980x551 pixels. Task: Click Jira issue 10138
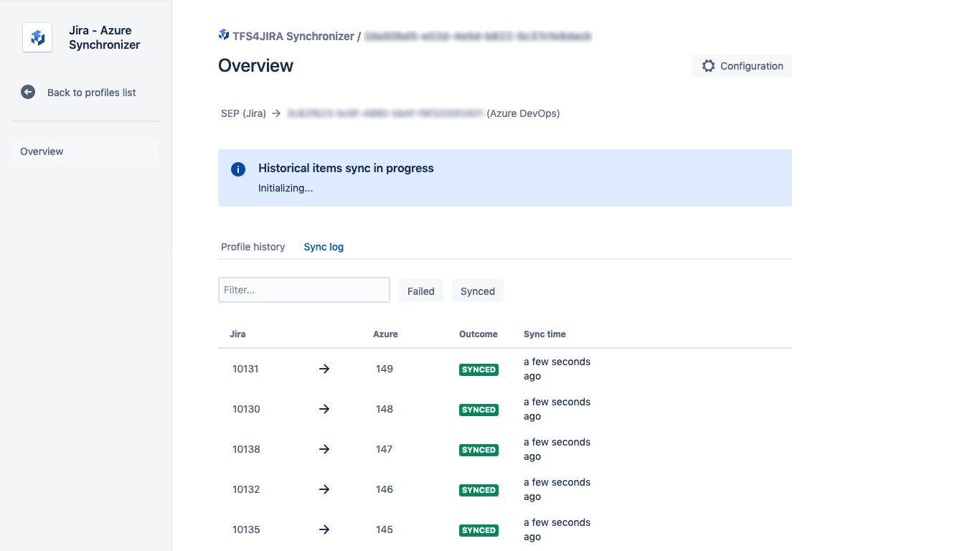[x=246, y=449]
